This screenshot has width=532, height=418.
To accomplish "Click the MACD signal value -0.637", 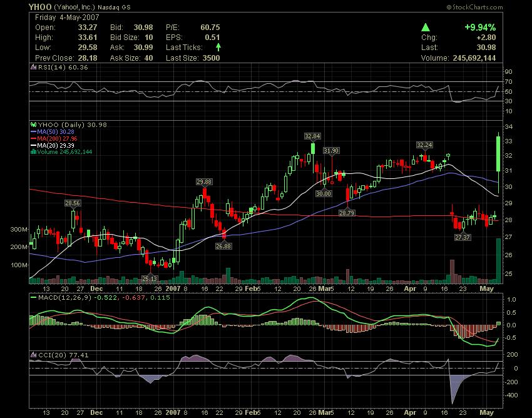I will 133,298.
